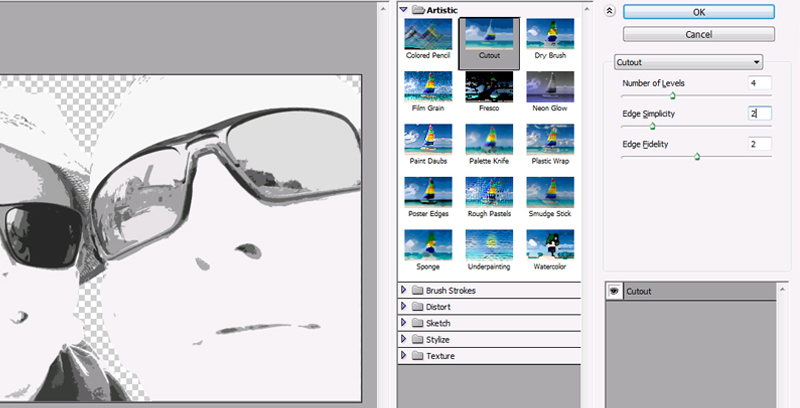Select the Palette Knife filter thumbnail

tap(489, 140)
